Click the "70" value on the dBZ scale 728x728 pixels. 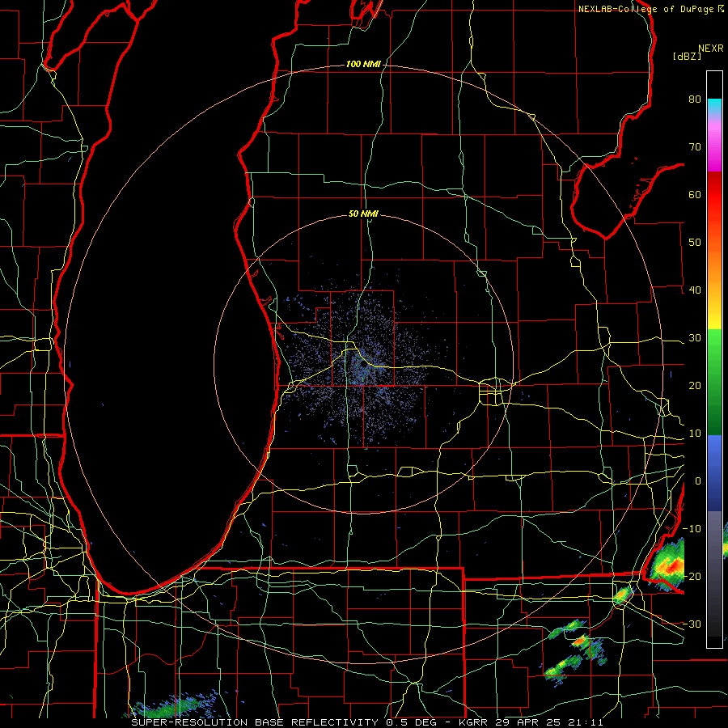click(695, 147)
